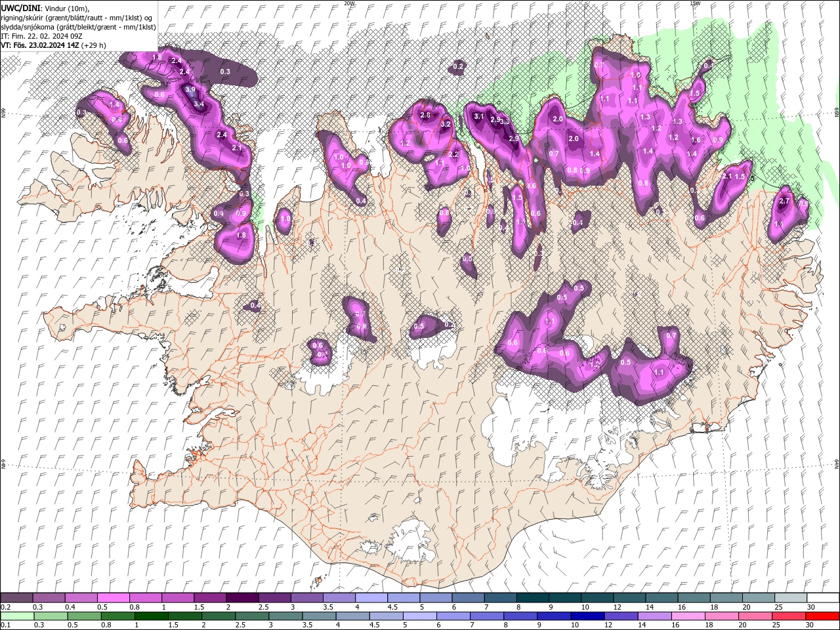Click the 'IT: Fim. 22. 02. 2024 09Z' line

(x=41, y=36)
